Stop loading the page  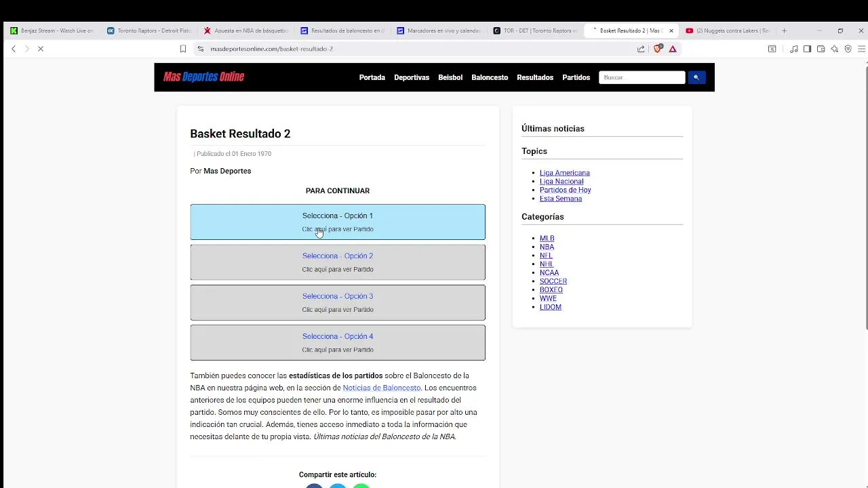coord(41,49)
